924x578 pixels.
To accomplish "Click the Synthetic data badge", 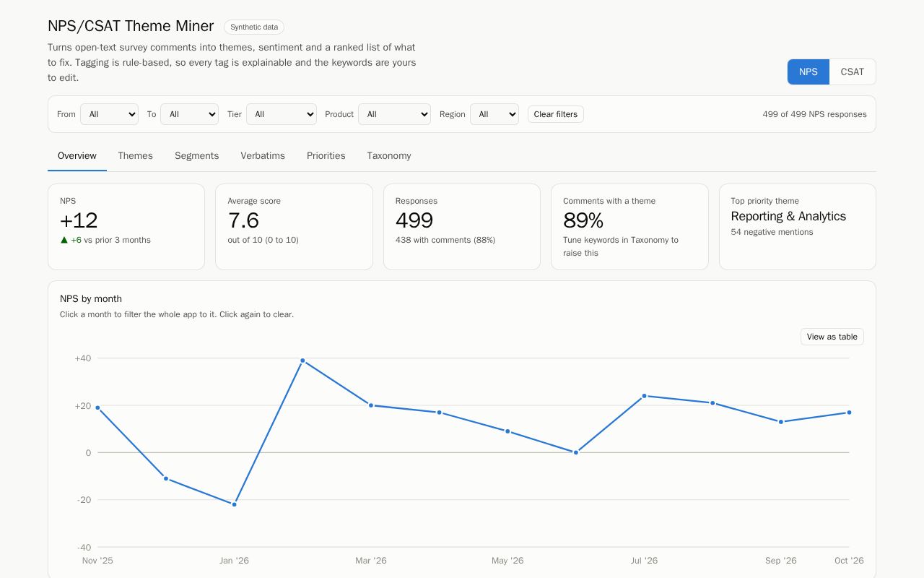I will [x=254, y=27].
